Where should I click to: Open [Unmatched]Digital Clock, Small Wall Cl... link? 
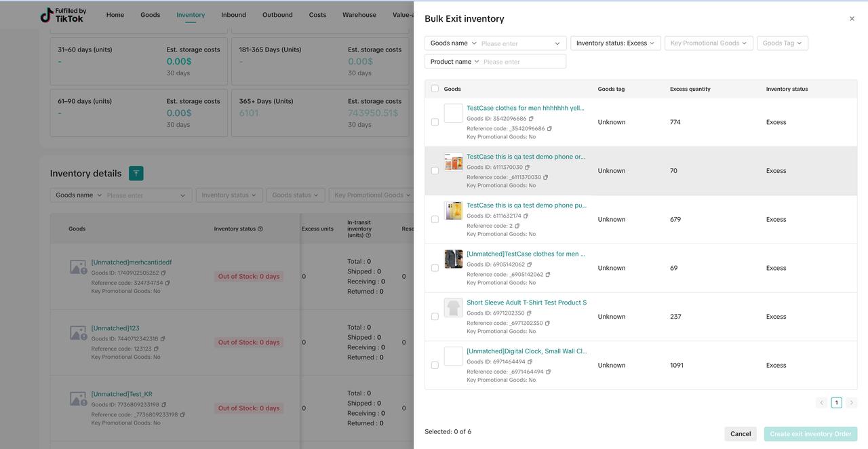tap(527, 351)
